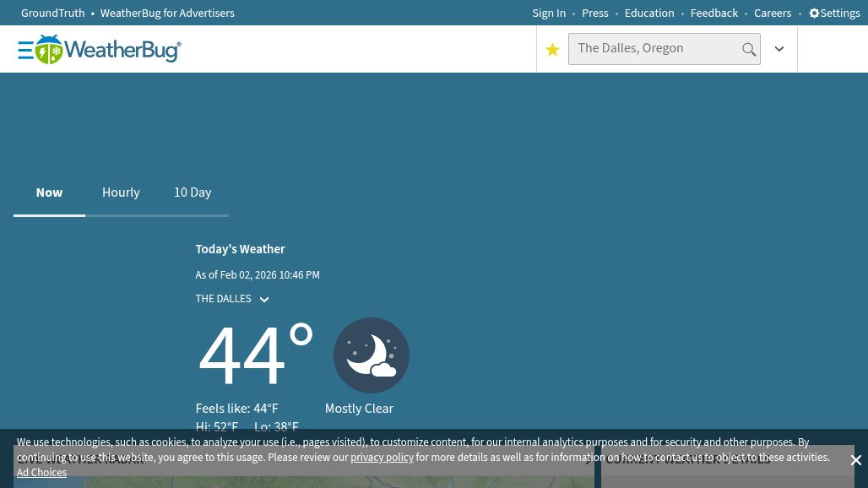Expand the saved locations dropdown chevron
Screen dimensions: 868x488
779,50
